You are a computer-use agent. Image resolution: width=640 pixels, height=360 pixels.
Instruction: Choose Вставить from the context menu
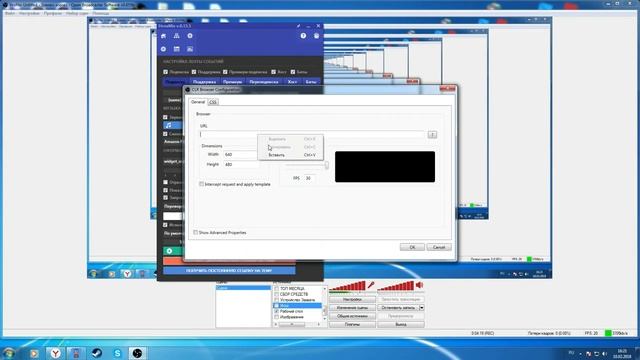pyautogui.click(x=290, y=155)
